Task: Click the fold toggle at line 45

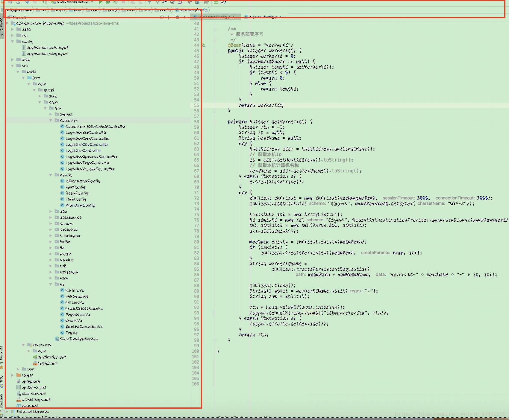Action: [215, 51]
